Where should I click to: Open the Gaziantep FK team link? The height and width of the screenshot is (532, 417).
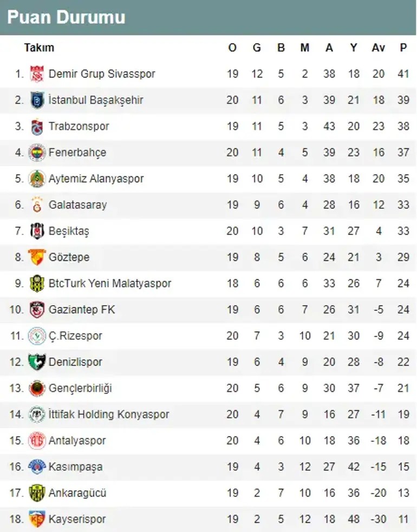82,310
